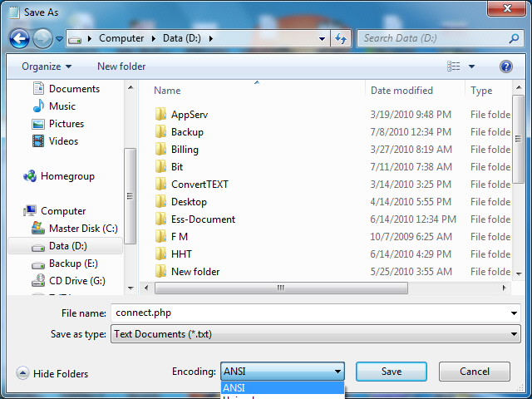This screenshot has height=399, width=532.
Task: Open the Organize menu
Action: (x=47, y=66)
